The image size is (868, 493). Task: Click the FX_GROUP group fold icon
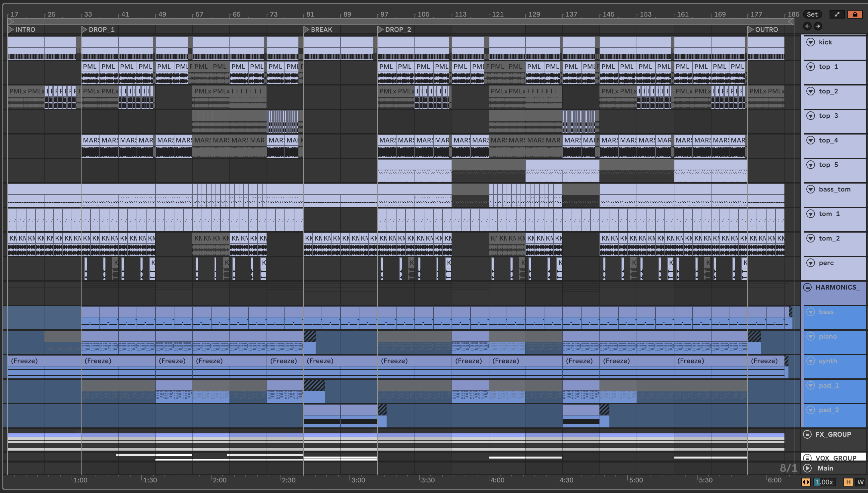pos(807,434)
